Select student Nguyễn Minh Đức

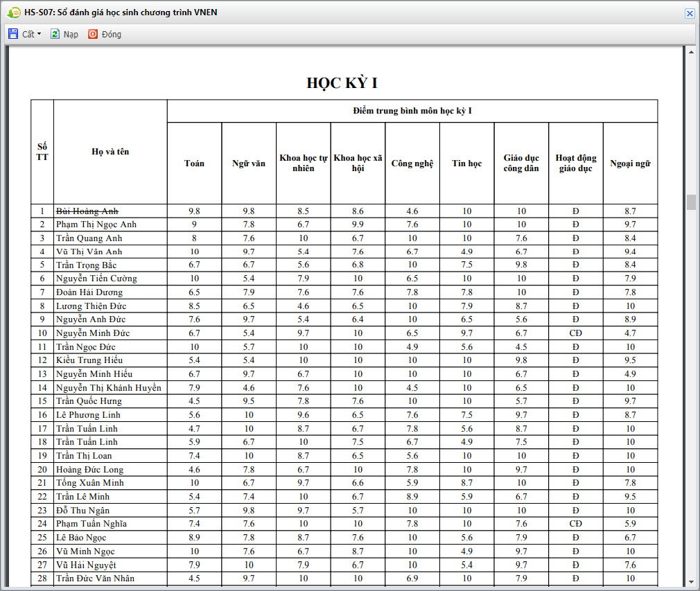(x=93, y=333)
